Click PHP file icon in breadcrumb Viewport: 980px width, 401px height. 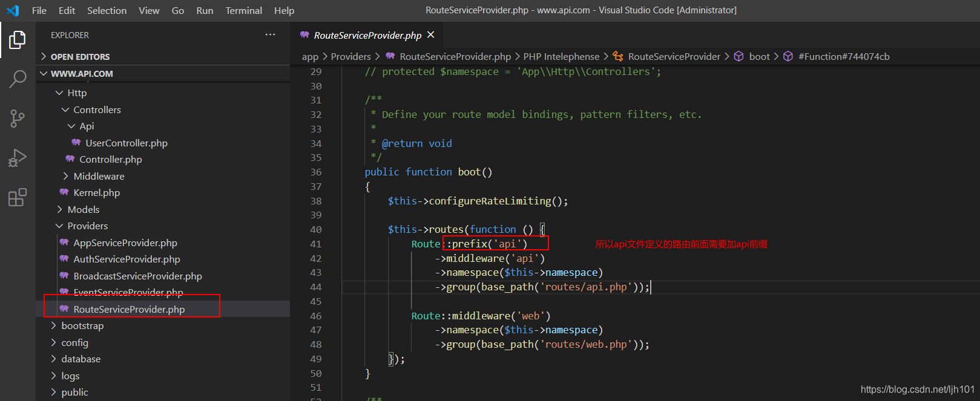click(x=390, y=56)
